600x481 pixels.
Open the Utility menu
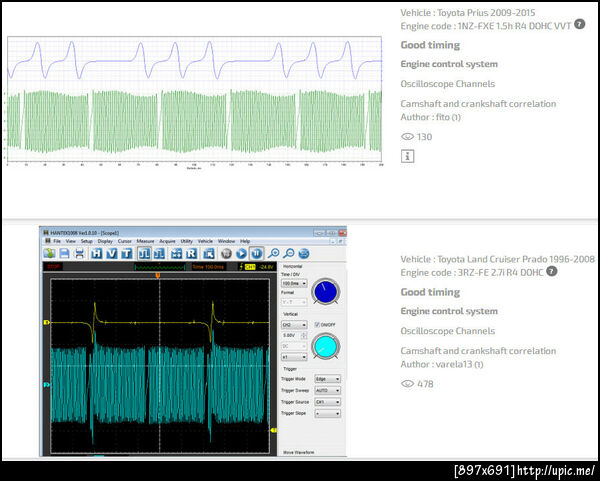tap(186, 241)
